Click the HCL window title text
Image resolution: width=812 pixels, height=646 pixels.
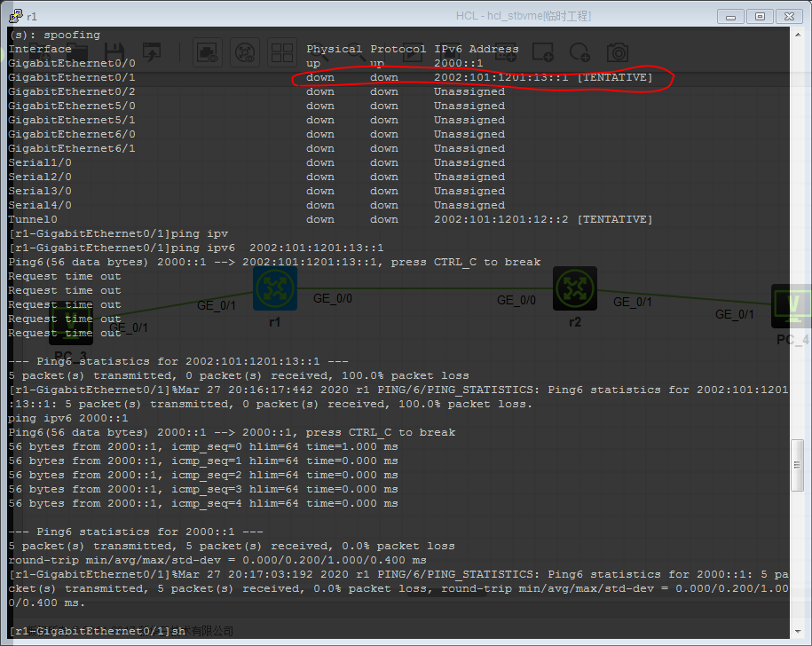(523, 16)
